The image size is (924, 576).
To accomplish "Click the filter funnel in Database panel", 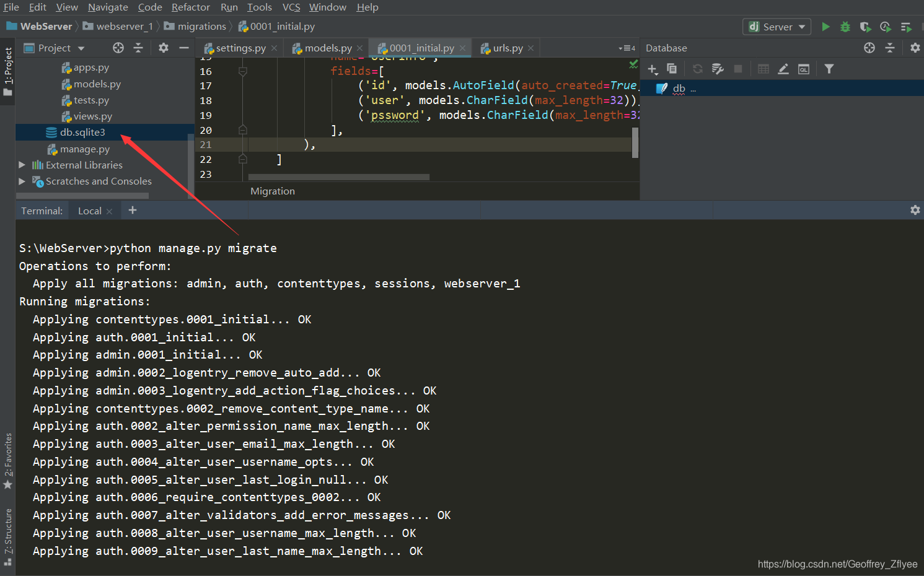I will click(x=829, y=69).
